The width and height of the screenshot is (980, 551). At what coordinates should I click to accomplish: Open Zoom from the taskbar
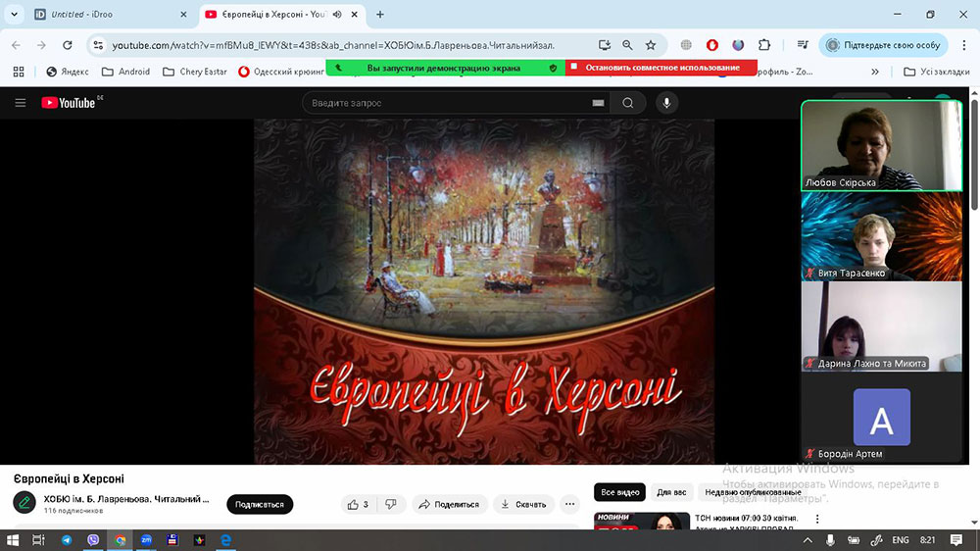tap(146, 540)
